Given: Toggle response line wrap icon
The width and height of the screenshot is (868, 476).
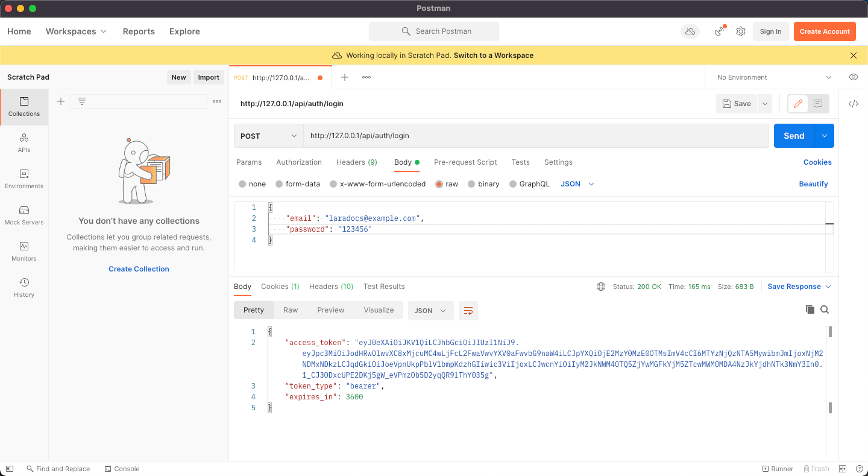Looking at the screenshot, I should coord(468,310).
